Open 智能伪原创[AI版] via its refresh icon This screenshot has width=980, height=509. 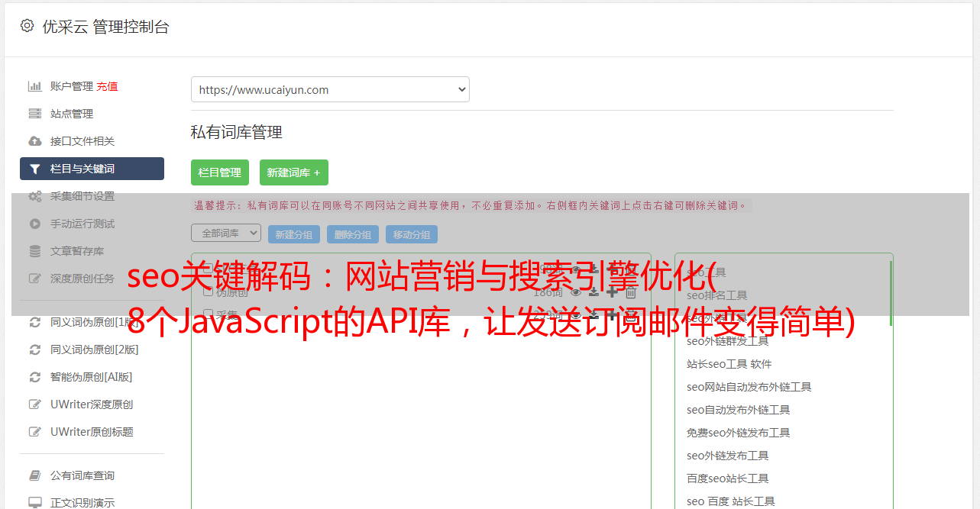(34, 377)
